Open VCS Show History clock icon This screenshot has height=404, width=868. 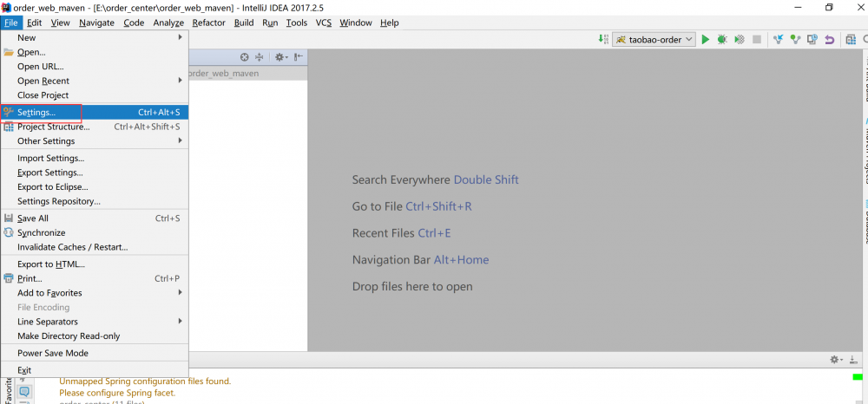coord(812,40)
